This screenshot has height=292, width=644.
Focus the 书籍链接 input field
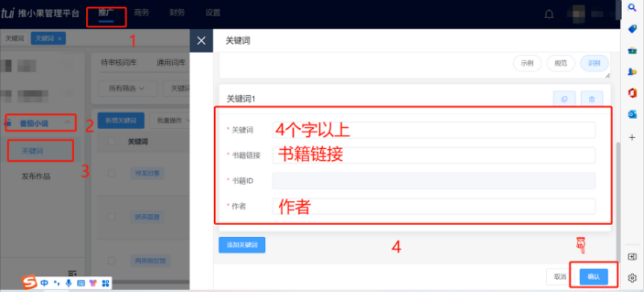[x=434, y=156]
